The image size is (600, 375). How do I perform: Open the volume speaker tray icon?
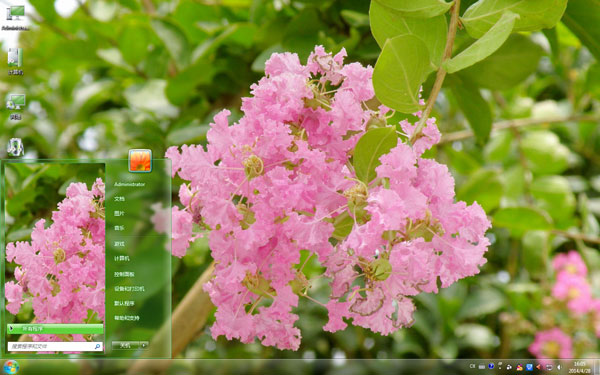pyautogui.click(x=559, y=367)
